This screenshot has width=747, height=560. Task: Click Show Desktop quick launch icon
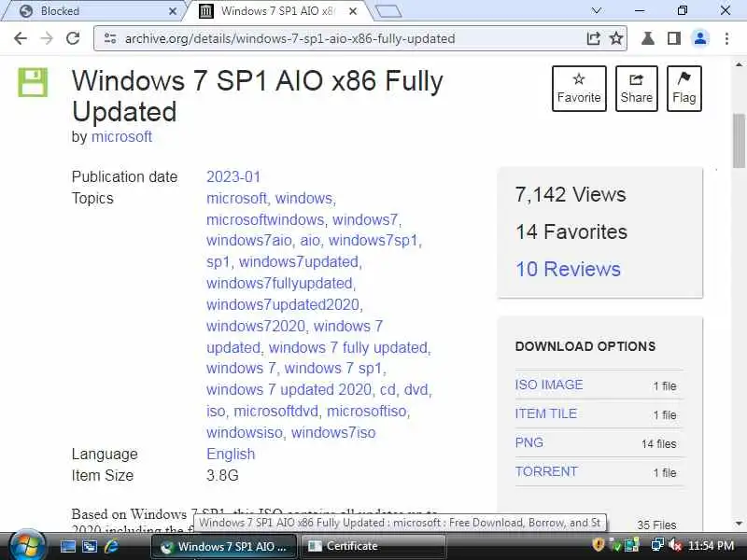coord(67,546)
